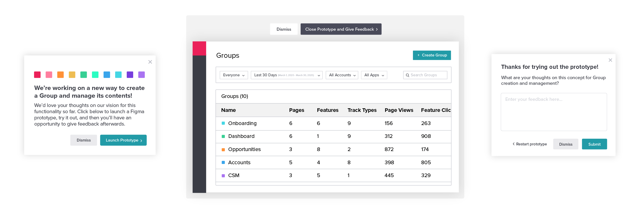Close the thanks for trying prototype dialog
Image resolution: width=644 pixels, height=215 pixels.
point(610,60)
